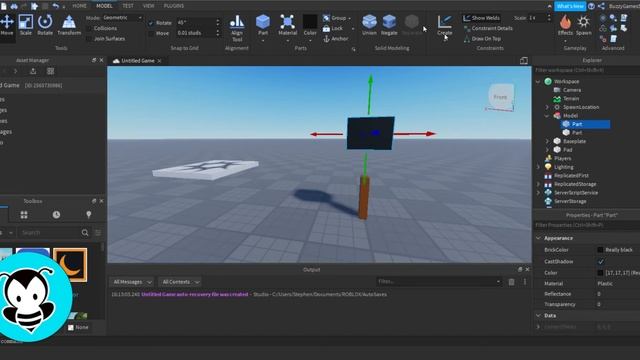Collapse the Model tree node
Viewport: 640px width, 360px height.
[547, 116]
